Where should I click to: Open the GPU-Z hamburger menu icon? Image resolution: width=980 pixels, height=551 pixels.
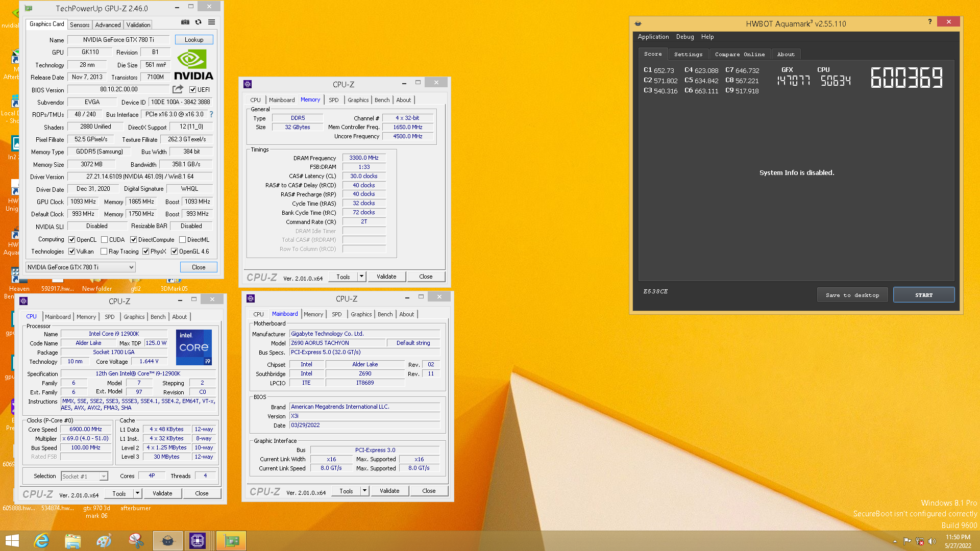point(211,22)
